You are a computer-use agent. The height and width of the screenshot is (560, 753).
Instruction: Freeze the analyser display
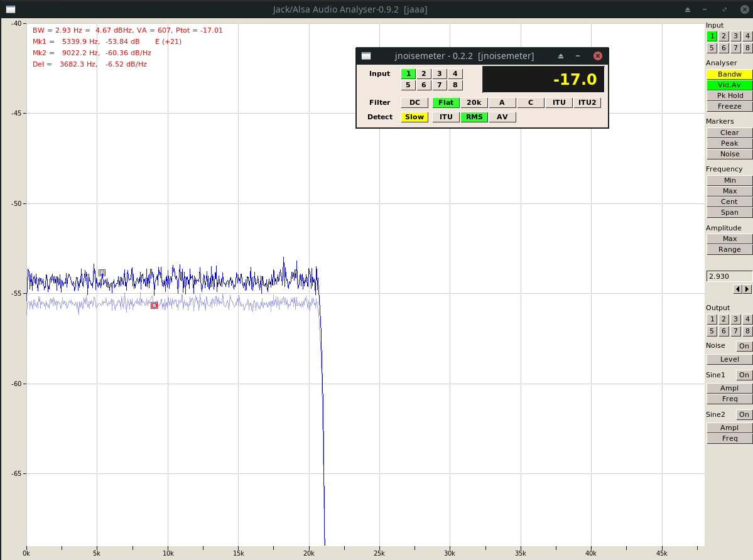tap(730, 107)
